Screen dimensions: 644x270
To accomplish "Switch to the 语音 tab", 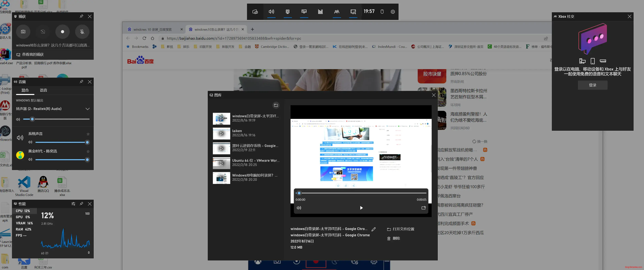I will coord(43,90).
